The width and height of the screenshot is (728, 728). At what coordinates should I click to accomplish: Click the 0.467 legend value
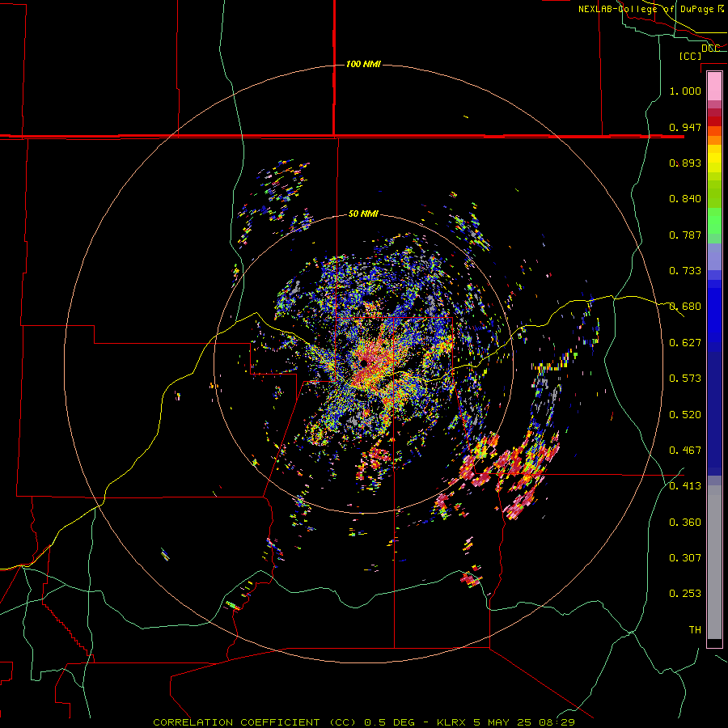(685, 451)
